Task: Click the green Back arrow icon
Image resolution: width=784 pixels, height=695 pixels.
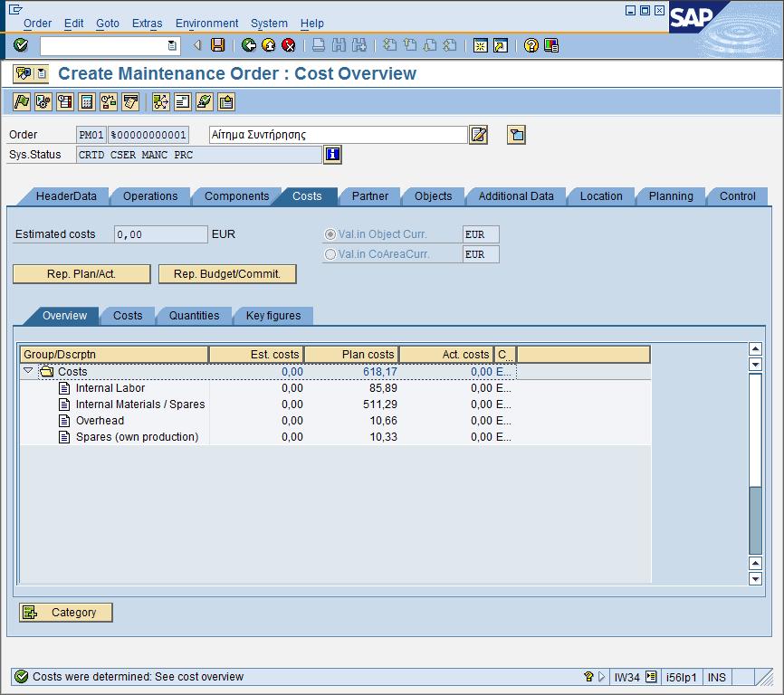Action: pos(248,45)
